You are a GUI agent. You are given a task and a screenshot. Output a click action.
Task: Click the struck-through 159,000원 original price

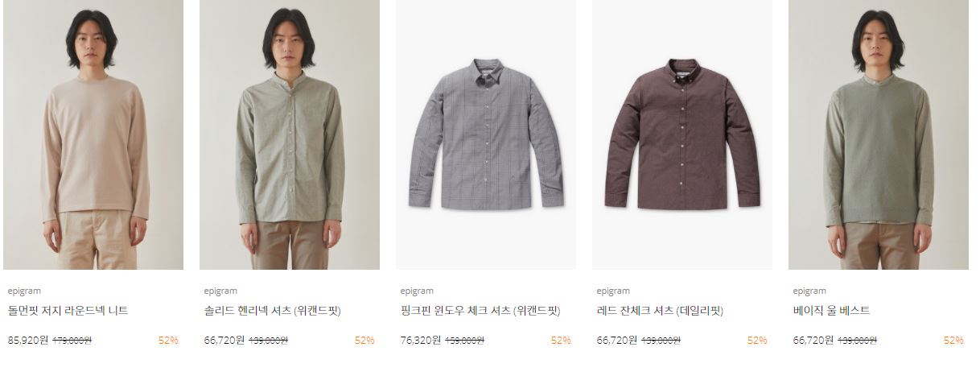click(x=465, y=341)
